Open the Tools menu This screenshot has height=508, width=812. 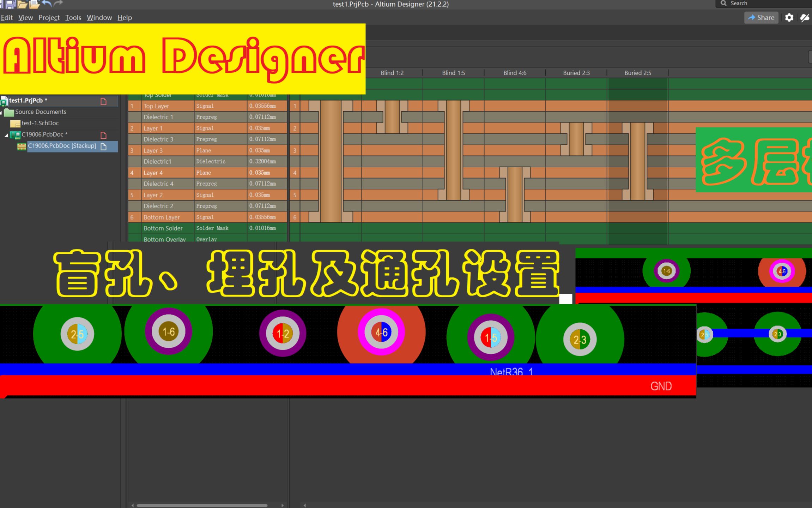pyautogui.click(x=73, y=17)
